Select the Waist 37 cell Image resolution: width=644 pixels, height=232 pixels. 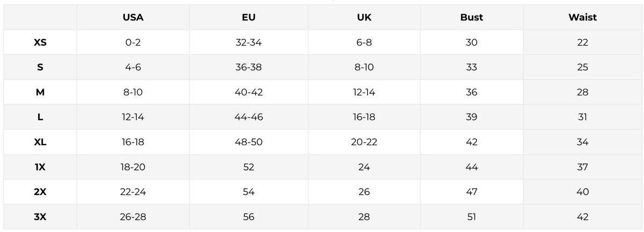[x=582, y=167]
